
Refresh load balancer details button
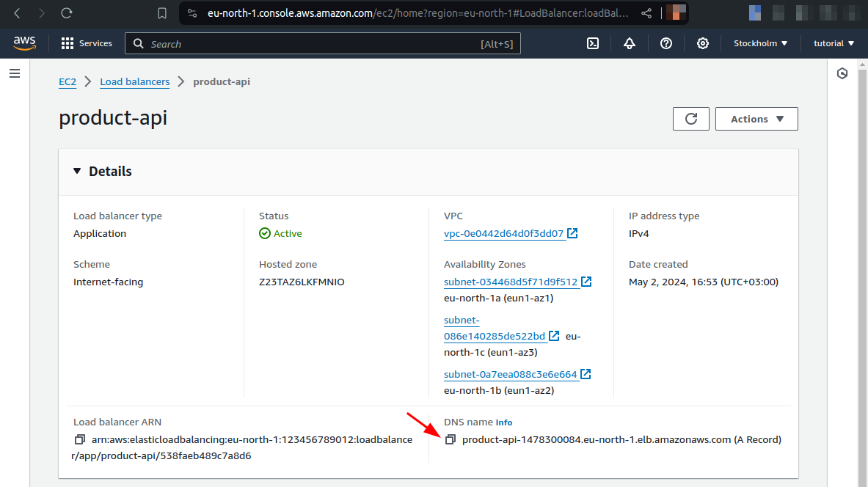coord(691,119)
